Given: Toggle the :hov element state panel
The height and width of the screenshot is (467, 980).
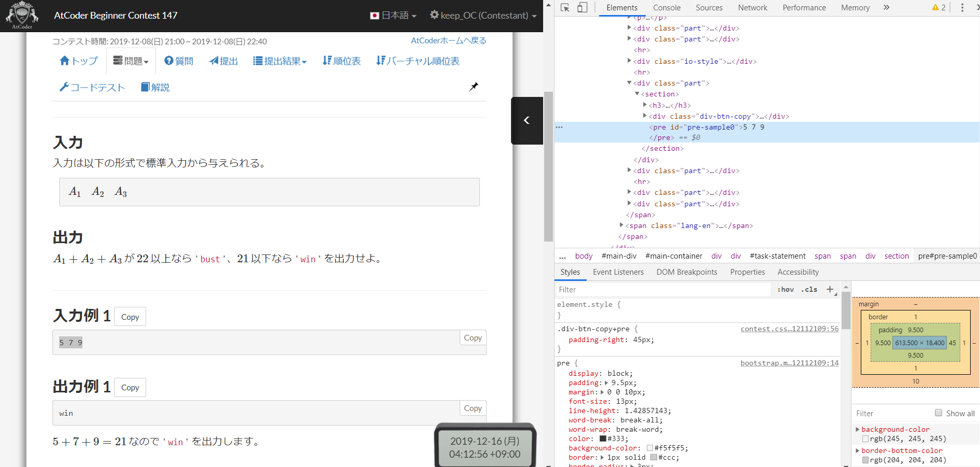Looking at the screenshot, I should click(786, 290).
